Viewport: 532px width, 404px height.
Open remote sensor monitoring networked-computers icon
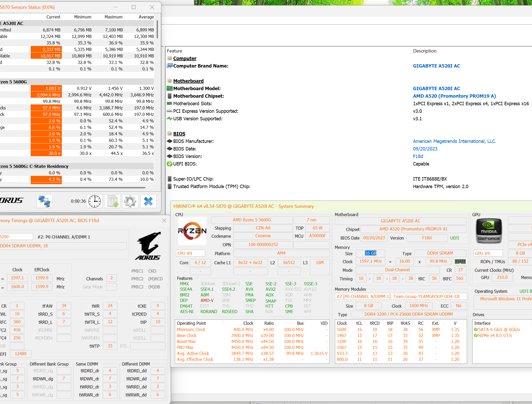[x=44, y=201]
